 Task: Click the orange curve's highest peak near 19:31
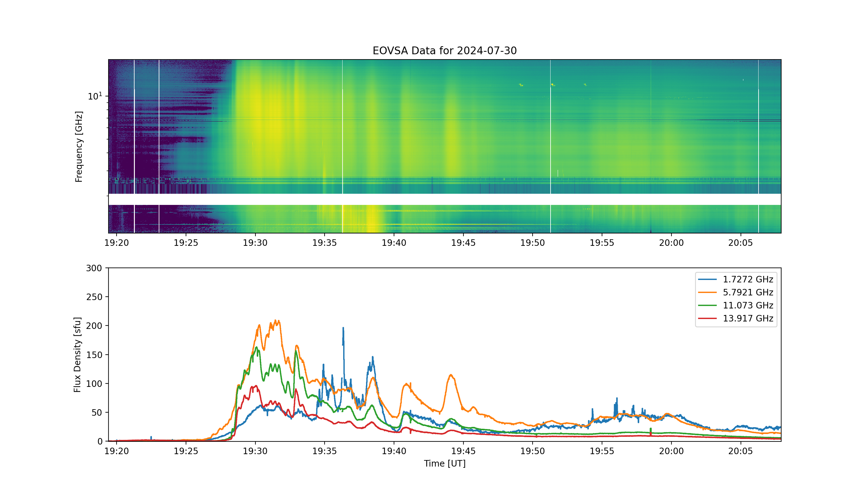coord(275,321)
